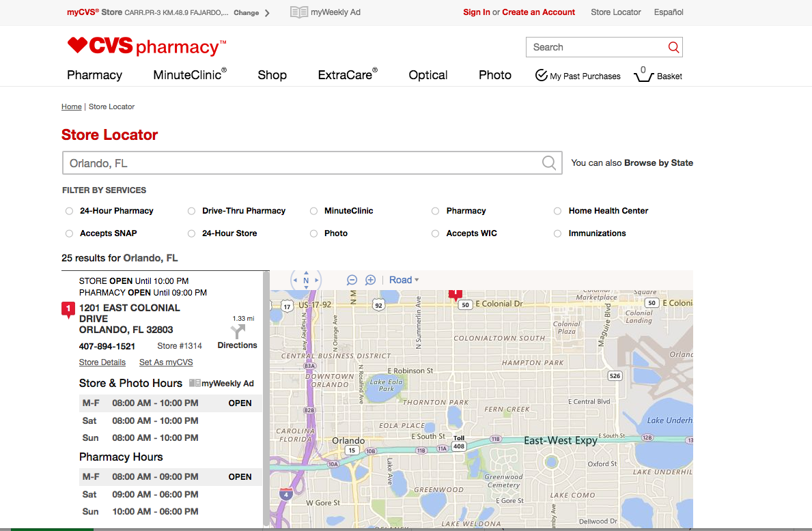Select the Accepts SNAP filter
812x531 pixels.
coord(69,233)
